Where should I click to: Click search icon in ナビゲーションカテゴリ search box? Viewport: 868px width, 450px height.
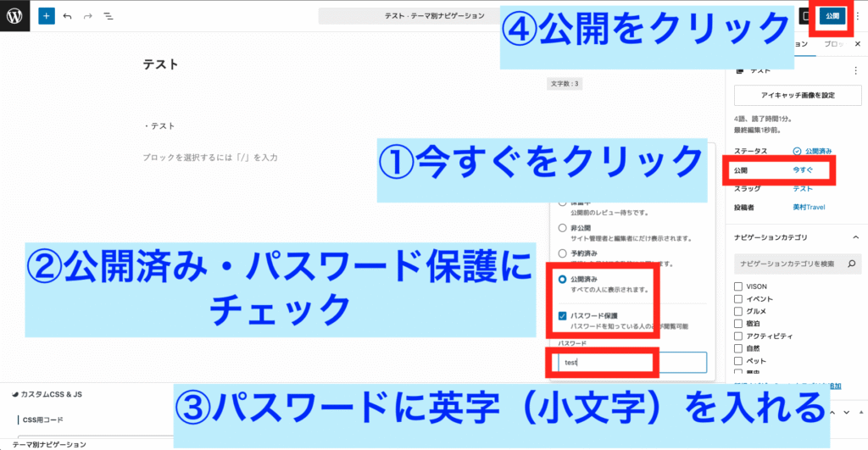pyautogui.click(x=851, y=265)
